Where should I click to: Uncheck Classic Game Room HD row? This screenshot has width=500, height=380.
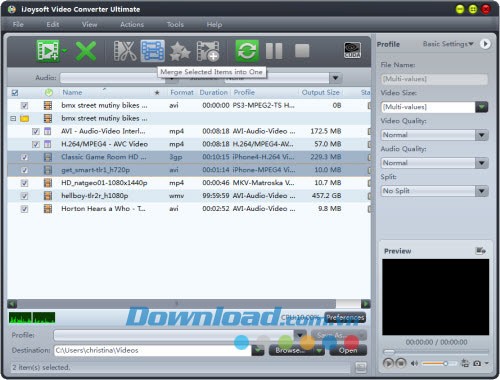[24, 157]
